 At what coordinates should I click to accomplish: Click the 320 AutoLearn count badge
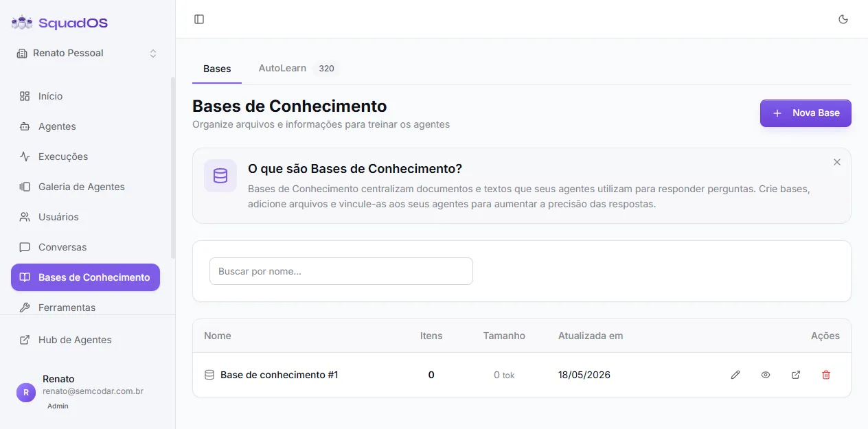pyautogui.click(x=326, y=69)
